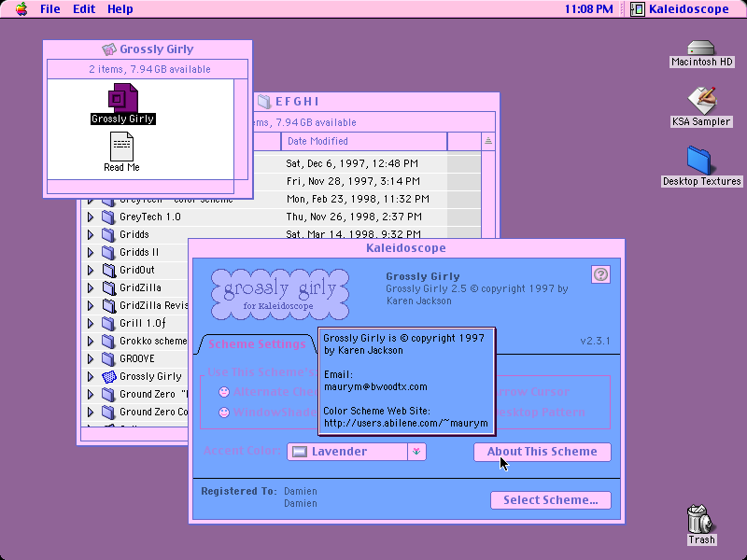Click the title bar icon of the Grossly Girly window
Screen dimensions: 747x560
109,49
